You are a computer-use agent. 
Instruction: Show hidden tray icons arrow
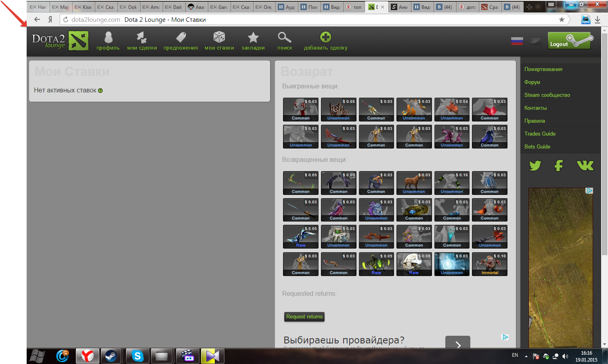(x=526, y=356)
